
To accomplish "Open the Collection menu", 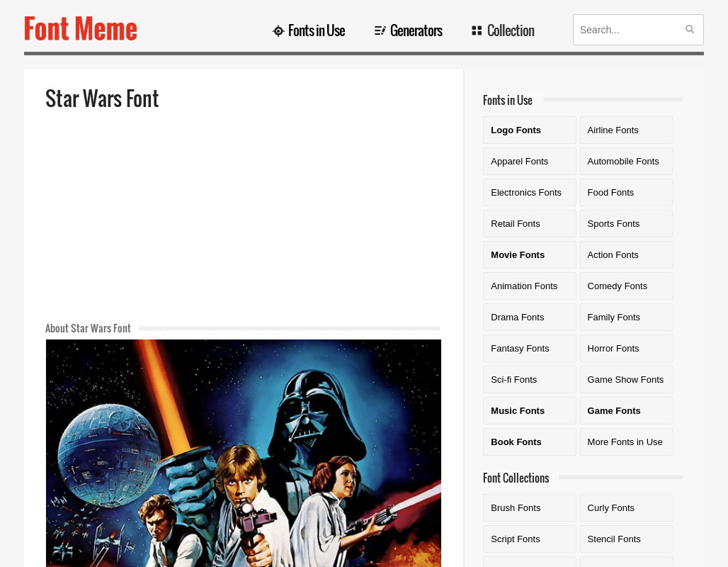I will (x=503, y=30).
